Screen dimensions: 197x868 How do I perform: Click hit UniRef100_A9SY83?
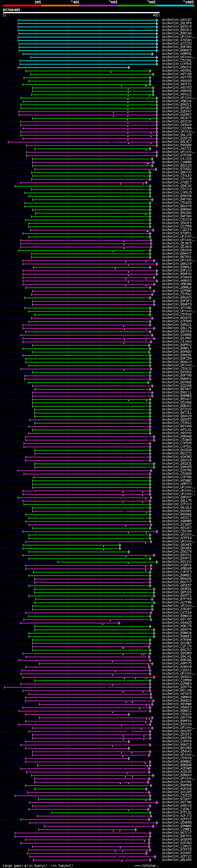coord(177,88)
